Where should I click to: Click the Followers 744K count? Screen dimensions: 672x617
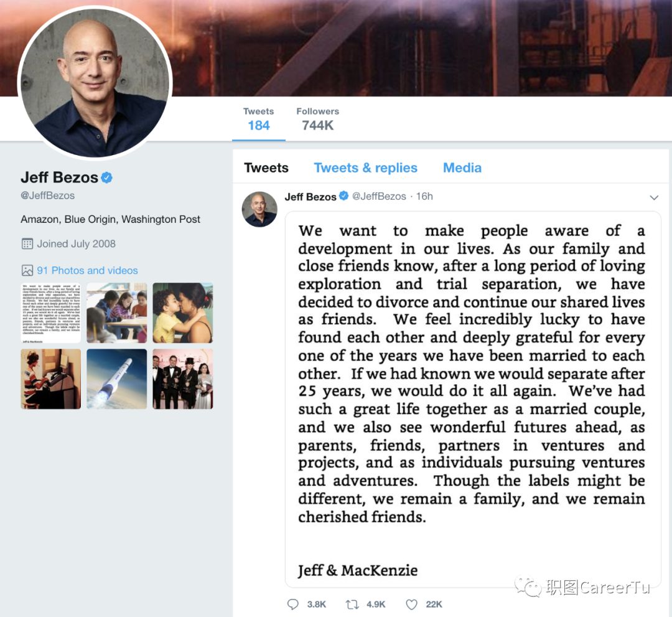coord(317,119)
